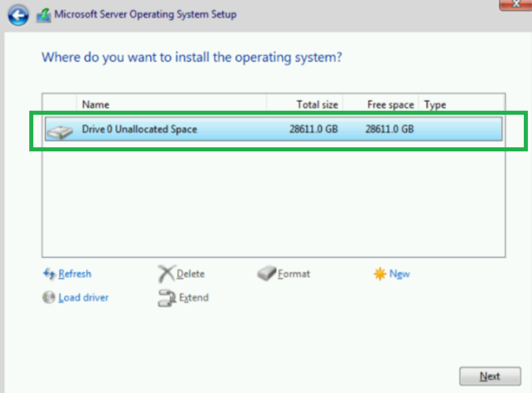
Task: Continue with the Next button
Action: click(x=490, y=376)
